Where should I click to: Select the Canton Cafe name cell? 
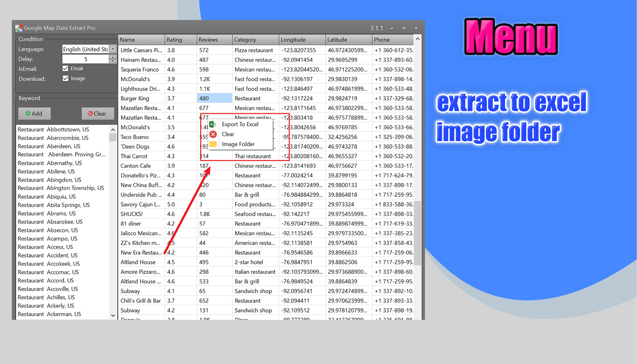point(142,166)
